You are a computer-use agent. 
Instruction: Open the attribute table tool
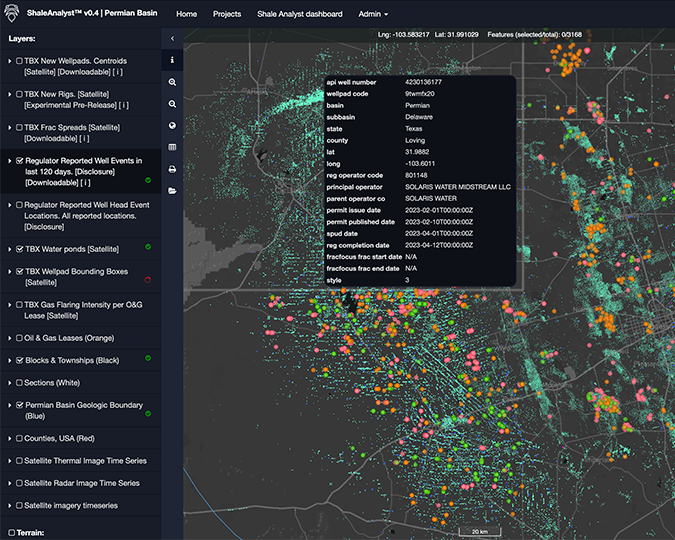point(172,147)
